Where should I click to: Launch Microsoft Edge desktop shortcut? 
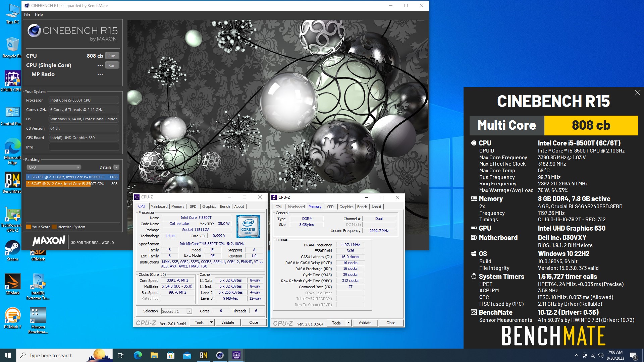[12, 152]
